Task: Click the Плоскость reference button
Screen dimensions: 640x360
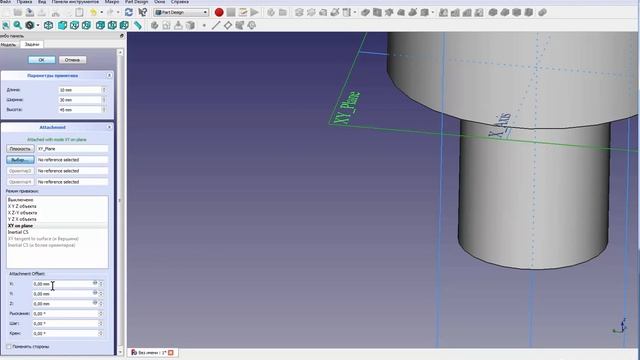Action: (20, 149)
